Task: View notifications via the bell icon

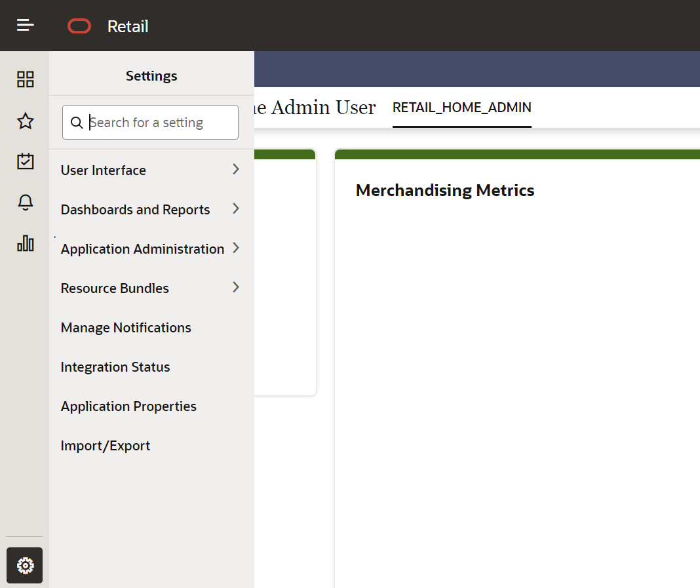Action: pos(25,203)
